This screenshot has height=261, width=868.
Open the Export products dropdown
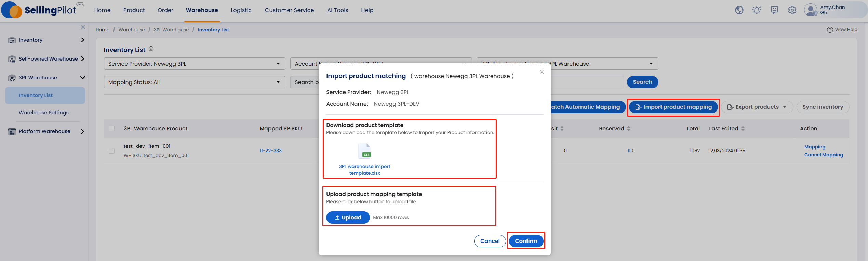click(x=757, y=107)
